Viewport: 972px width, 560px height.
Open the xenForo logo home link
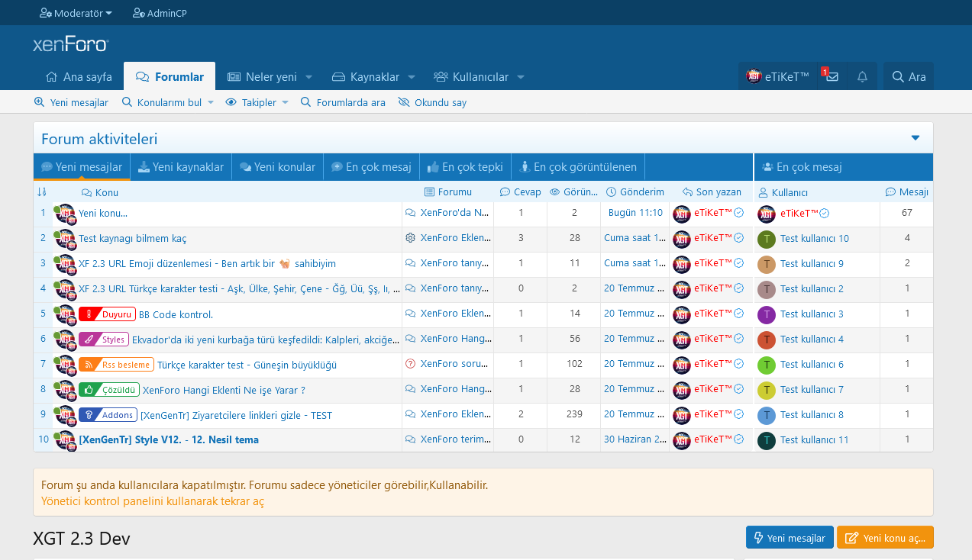coord(70,44)
